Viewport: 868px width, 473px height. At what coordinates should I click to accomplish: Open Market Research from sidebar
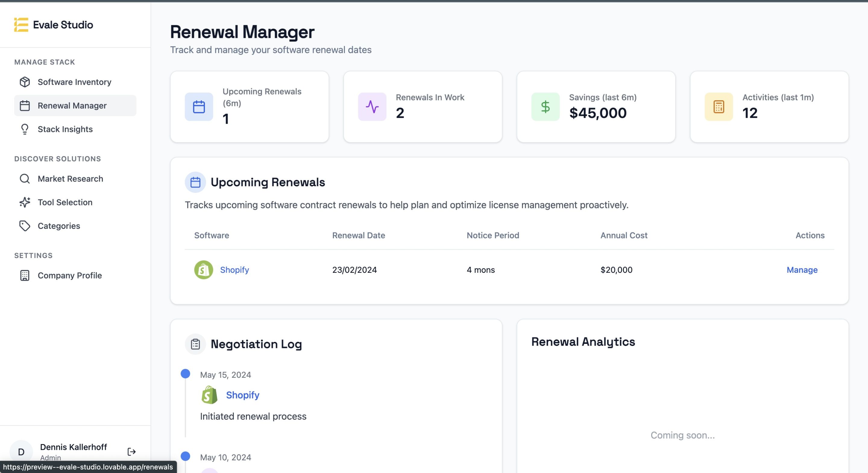(x=70, y=179)
